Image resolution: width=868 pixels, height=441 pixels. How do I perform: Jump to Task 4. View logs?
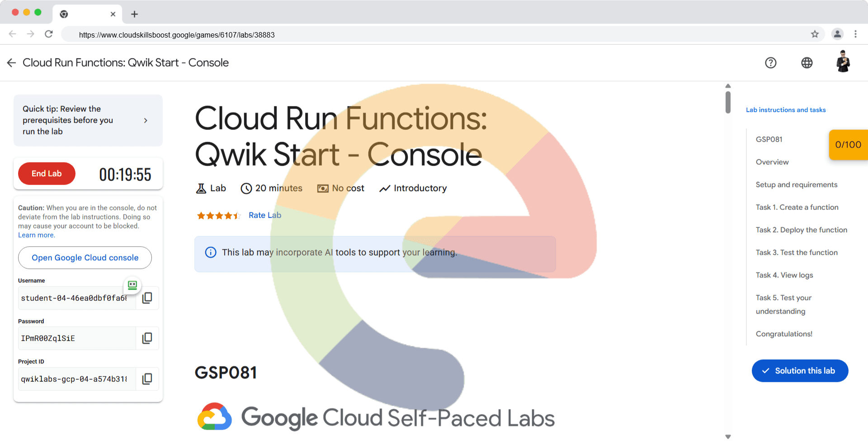click(784, 275)
